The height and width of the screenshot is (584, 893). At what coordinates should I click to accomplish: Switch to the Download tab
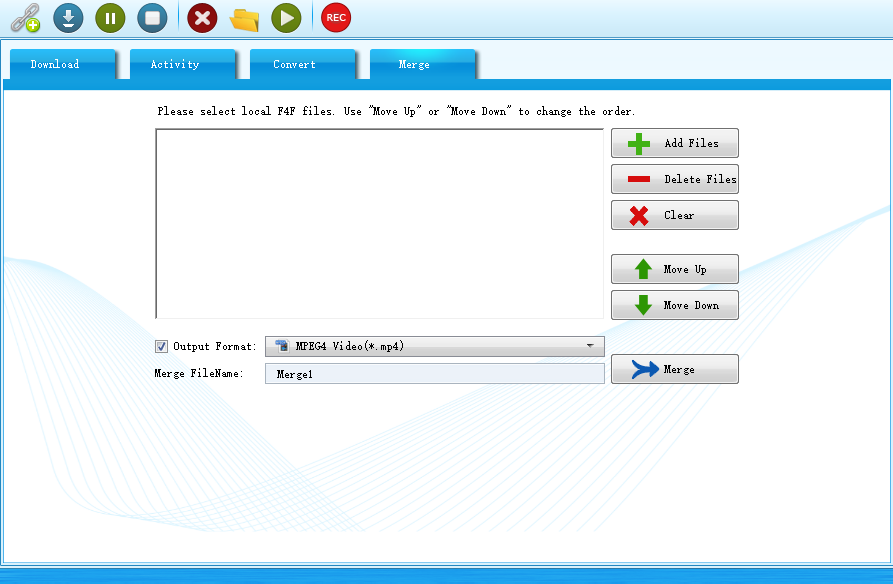coord(63,64)
